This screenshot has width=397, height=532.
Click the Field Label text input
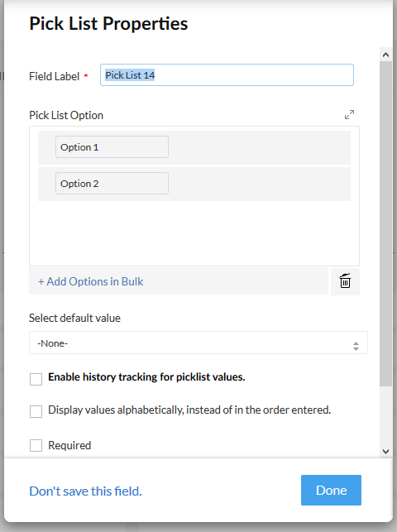[x=227, y=75]
